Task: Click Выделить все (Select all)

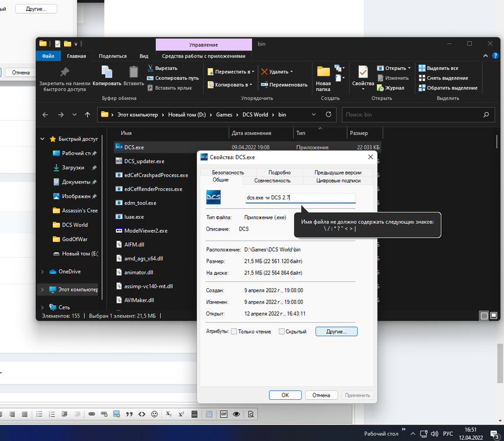Action: (438, 68)
